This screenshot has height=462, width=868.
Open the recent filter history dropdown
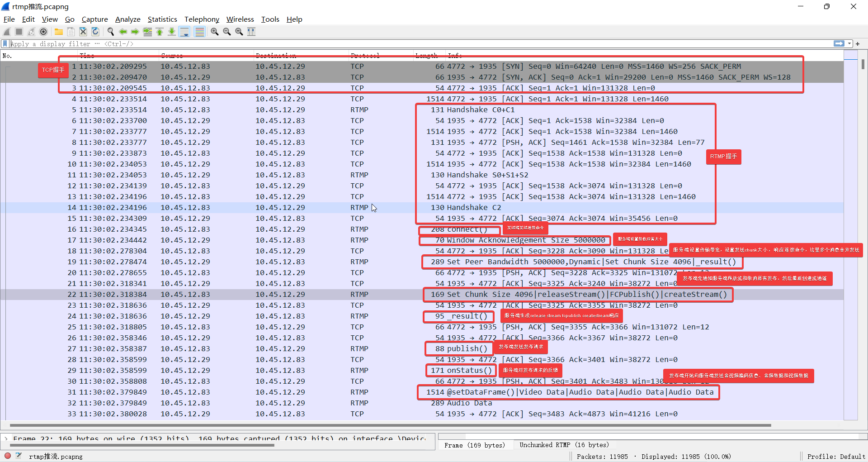tap(849, 44)
